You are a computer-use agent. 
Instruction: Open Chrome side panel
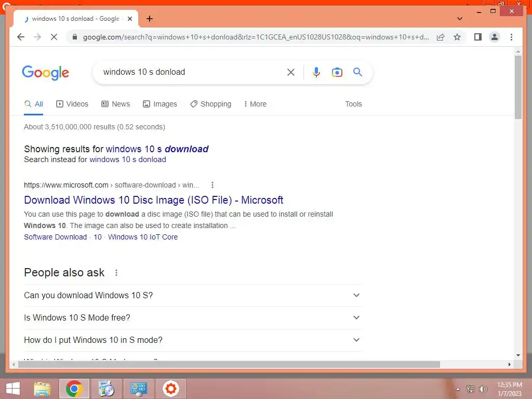click(x=478, y=37)
